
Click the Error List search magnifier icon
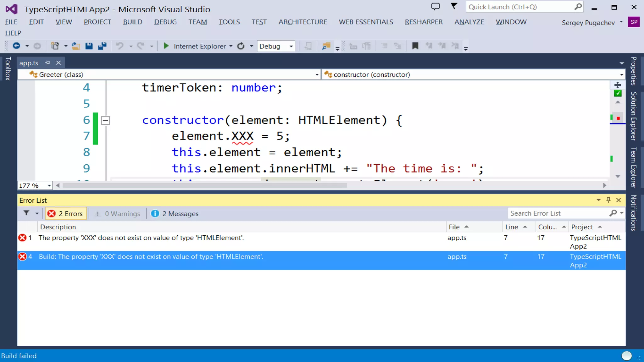[x=613, y=213]
